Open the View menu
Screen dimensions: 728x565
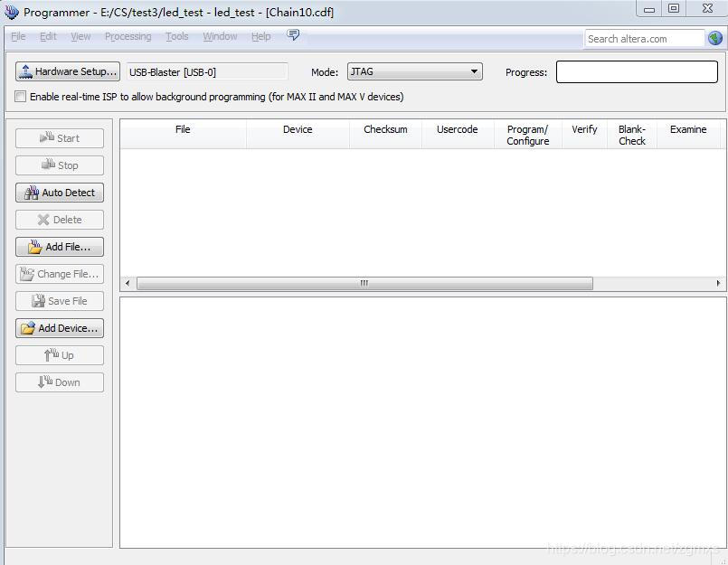click(x=80, y=36)
